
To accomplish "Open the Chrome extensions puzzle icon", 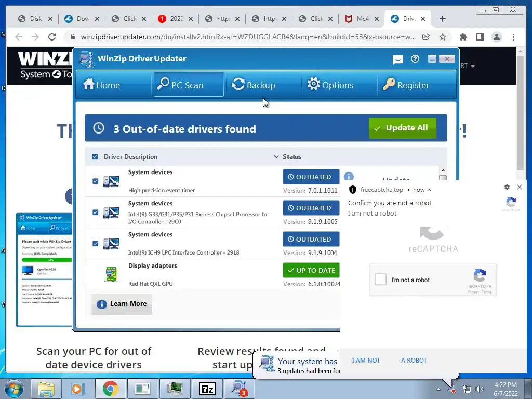I will tap(463, 37).
